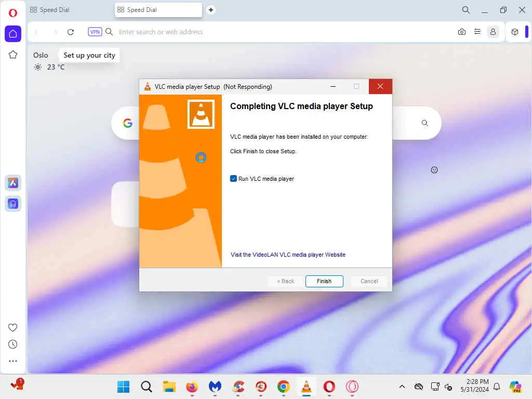Viewport: 532px width, 399px height.
Task: Click the Back button in VLC Setup
Action: click(x=286, y=281)
